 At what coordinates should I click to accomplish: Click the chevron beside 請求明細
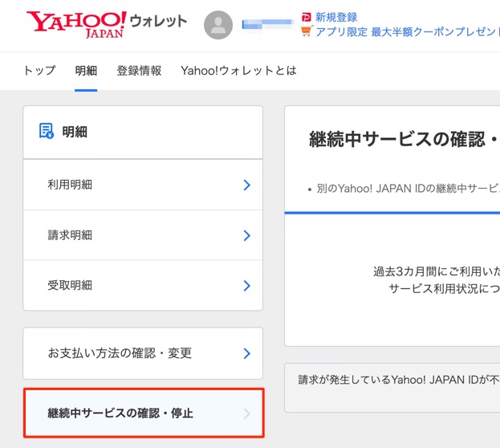pyautogui.click(x=247, y=235)
